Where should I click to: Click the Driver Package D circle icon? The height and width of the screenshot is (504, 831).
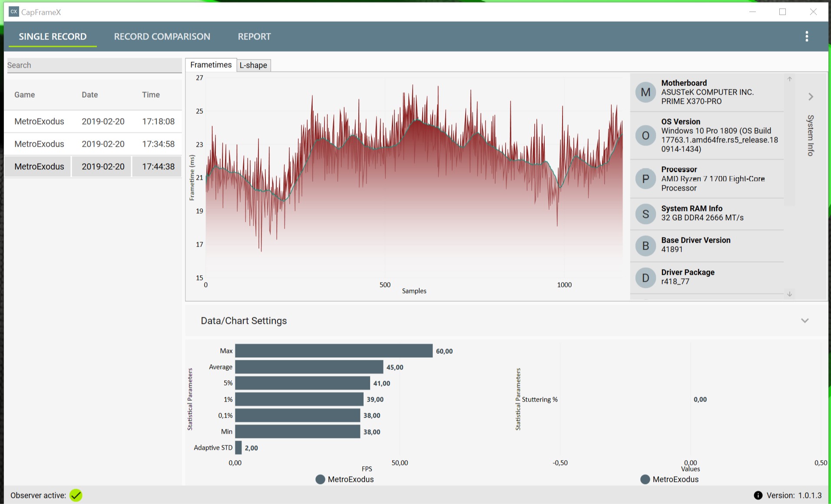(646, 277)
